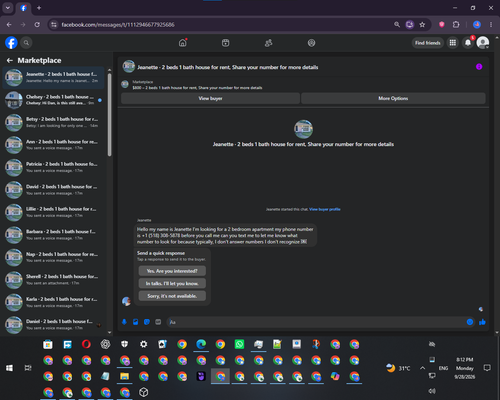Open the GIF picker icon
500x400 pixels.
click(158, 322)
